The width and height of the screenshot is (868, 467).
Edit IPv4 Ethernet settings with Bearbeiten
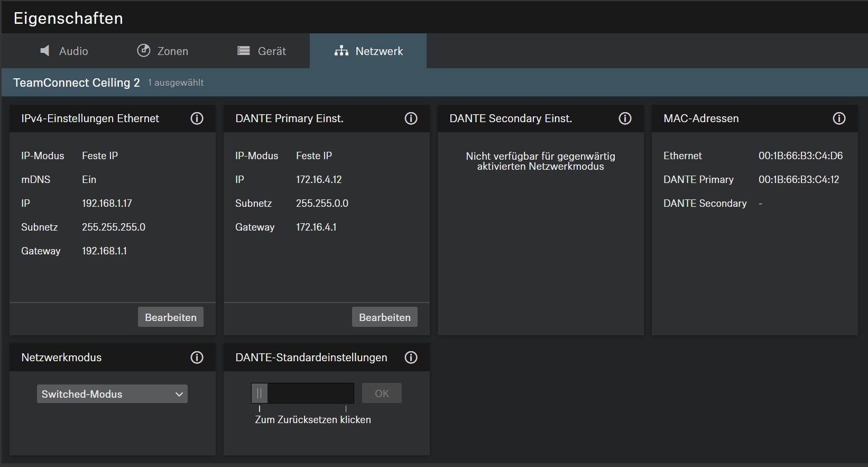coord(171,317)
